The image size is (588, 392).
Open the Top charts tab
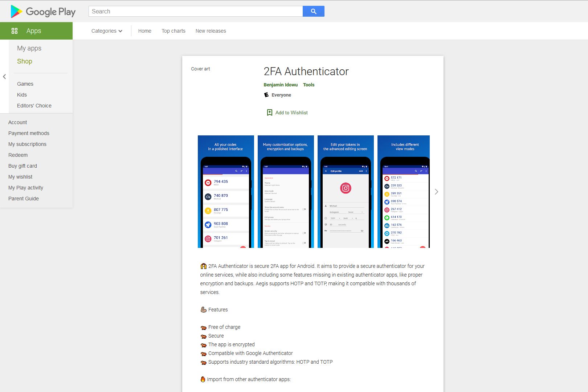coord(173,31)
